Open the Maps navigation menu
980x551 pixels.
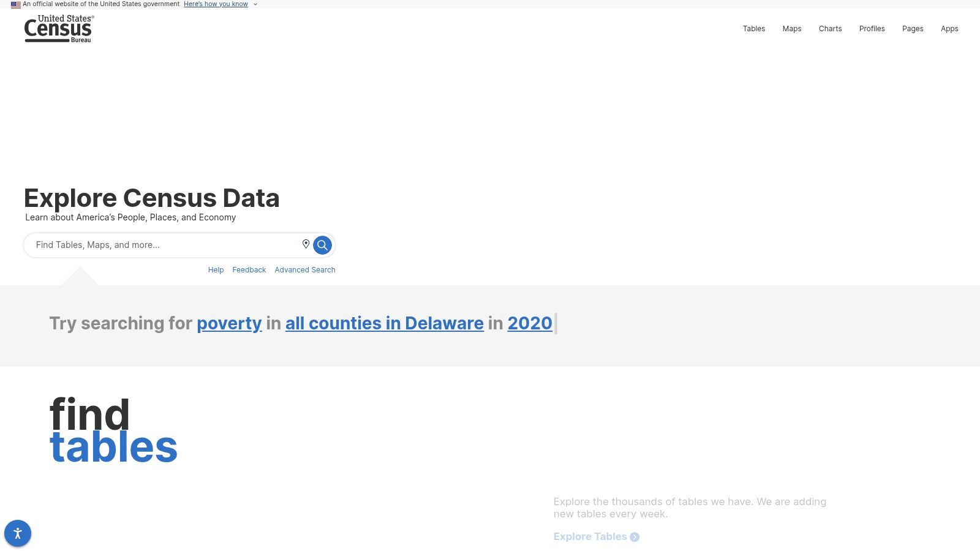tap(791, 28)
